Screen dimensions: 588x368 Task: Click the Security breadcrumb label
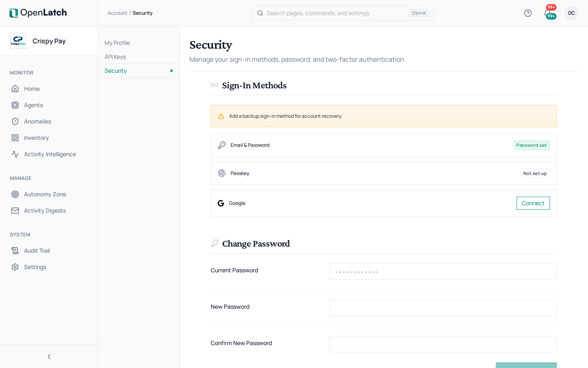click(x=143, y=13)
